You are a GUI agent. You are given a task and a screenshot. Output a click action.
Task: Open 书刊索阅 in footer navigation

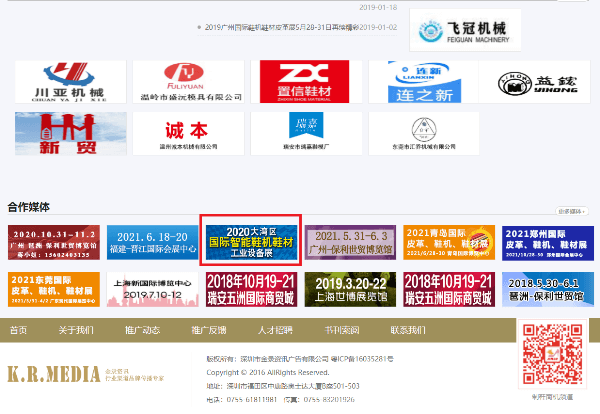pos(342,330)
